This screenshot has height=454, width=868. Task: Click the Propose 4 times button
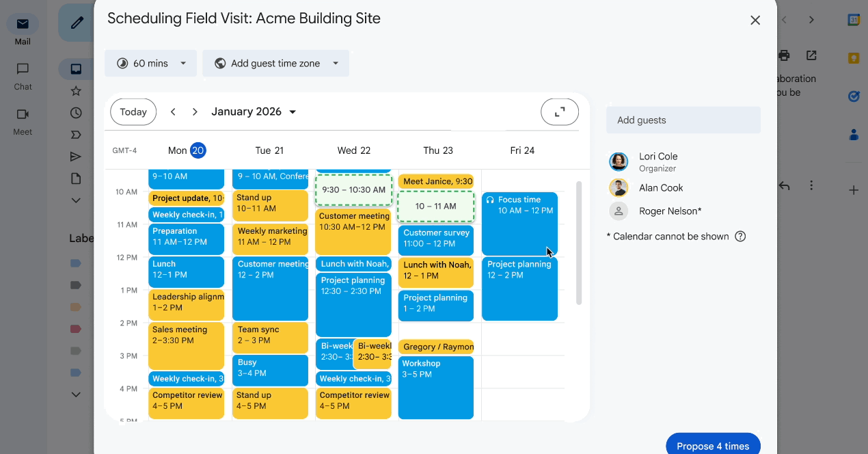(x=713, y=446)
